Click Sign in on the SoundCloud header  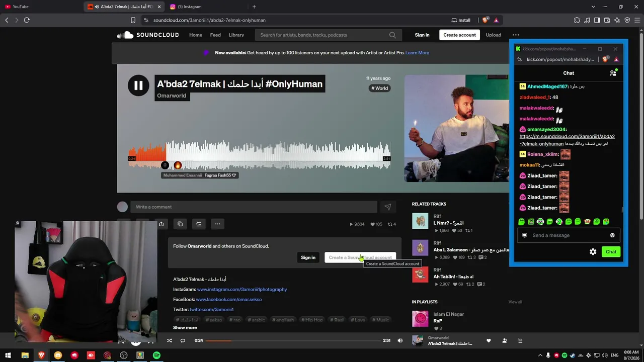[422, 35]
